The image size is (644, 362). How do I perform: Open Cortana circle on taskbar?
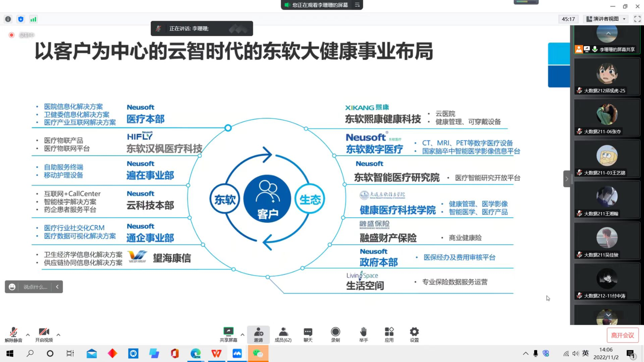point(50,353)
